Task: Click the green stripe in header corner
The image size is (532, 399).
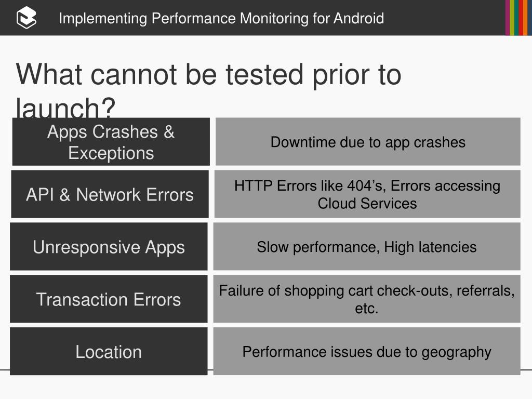Action: [x=512, y=18]
